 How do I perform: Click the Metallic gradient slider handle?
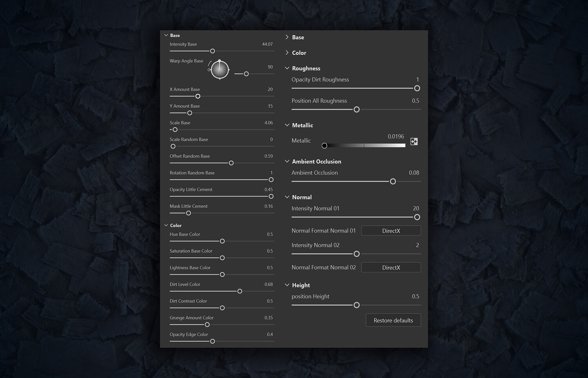point(324,146)
